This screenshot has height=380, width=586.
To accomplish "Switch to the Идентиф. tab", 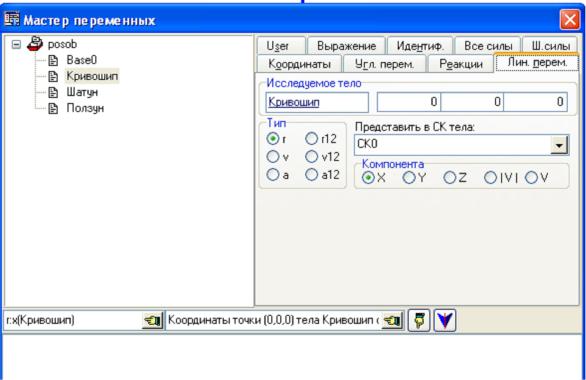I will [x=420, y=46].
